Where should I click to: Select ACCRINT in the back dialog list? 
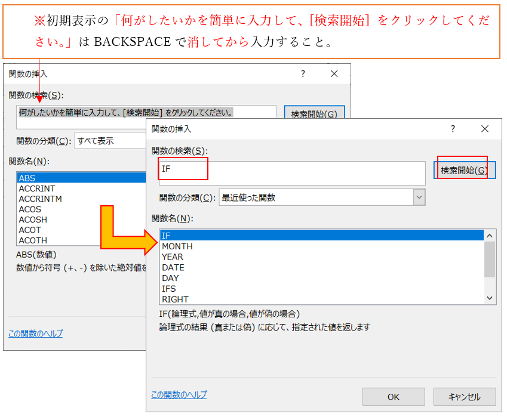tap(37, 189)
